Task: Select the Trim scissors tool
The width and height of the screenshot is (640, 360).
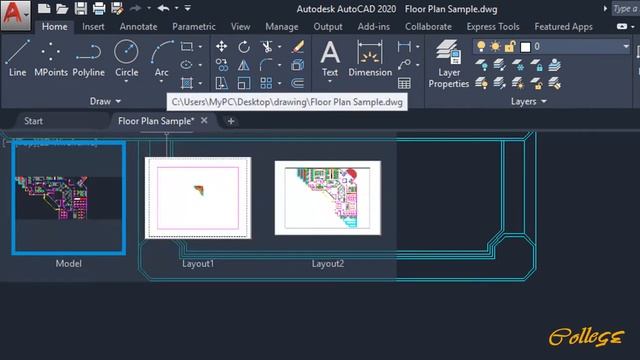Action: pos(267,47)
